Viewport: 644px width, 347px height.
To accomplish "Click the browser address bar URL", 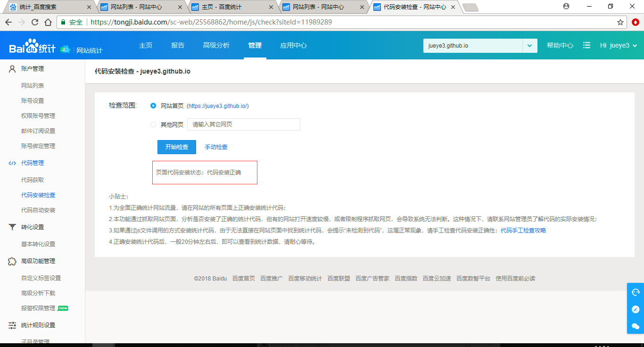I will pos(211,22).
